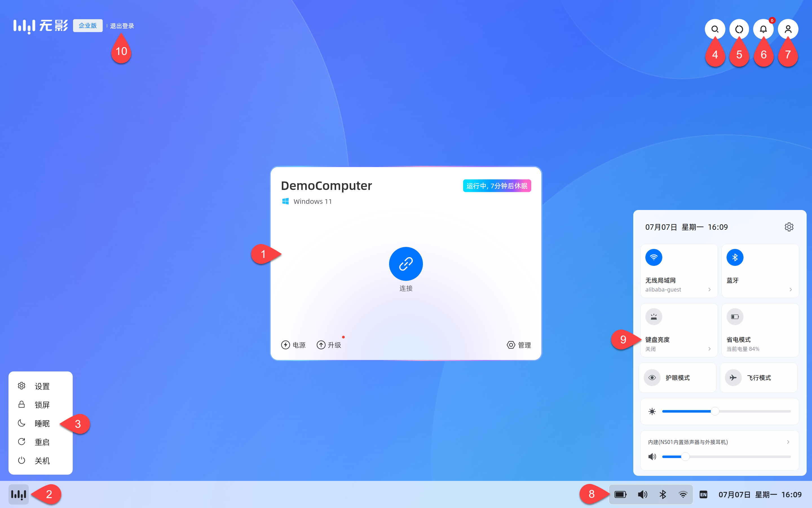Toggle the Bluetooth round button
The width and height of the screenshot is (812, 508).
[x=735, y=257]
